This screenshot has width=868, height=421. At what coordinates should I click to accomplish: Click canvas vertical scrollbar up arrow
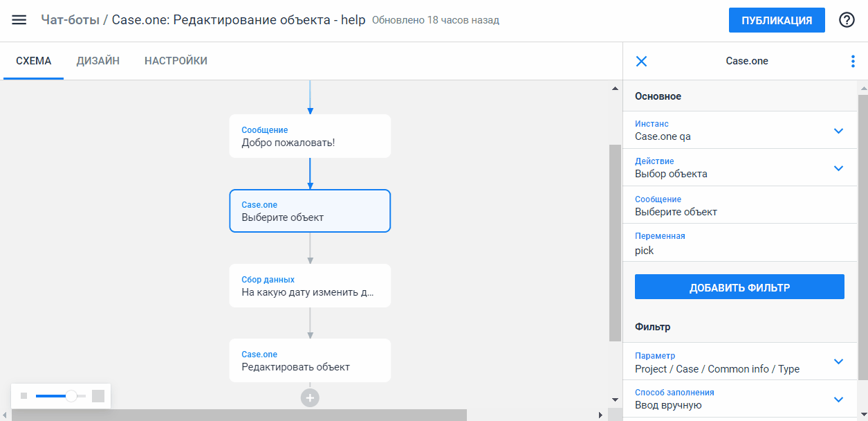(x=615, y=89)
